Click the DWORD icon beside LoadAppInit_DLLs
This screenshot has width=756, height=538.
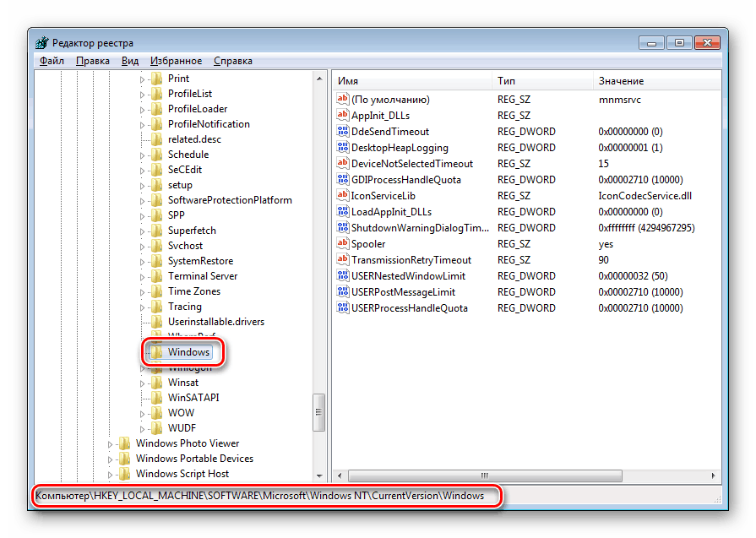(x=342, y=211)
